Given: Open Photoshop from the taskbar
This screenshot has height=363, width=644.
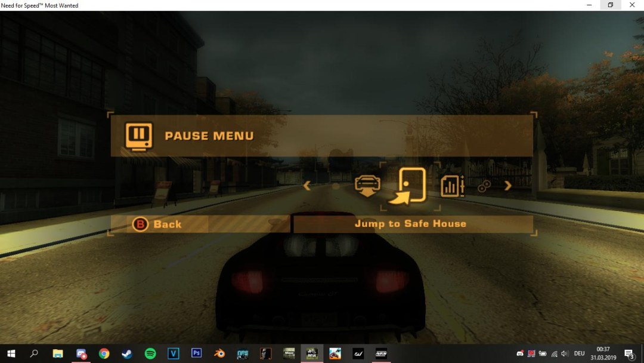Looking at the screenshot, I should 196,353.
